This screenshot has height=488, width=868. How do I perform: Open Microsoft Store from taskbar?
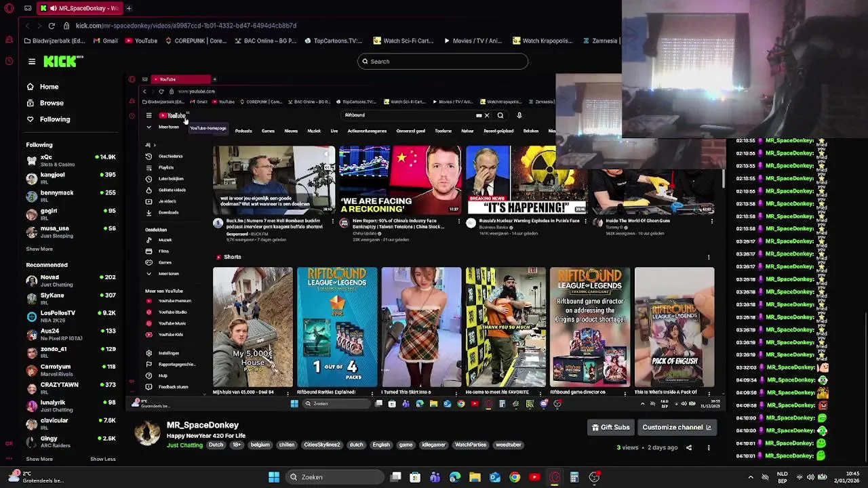pyautogui.click(x=415, y=477)
